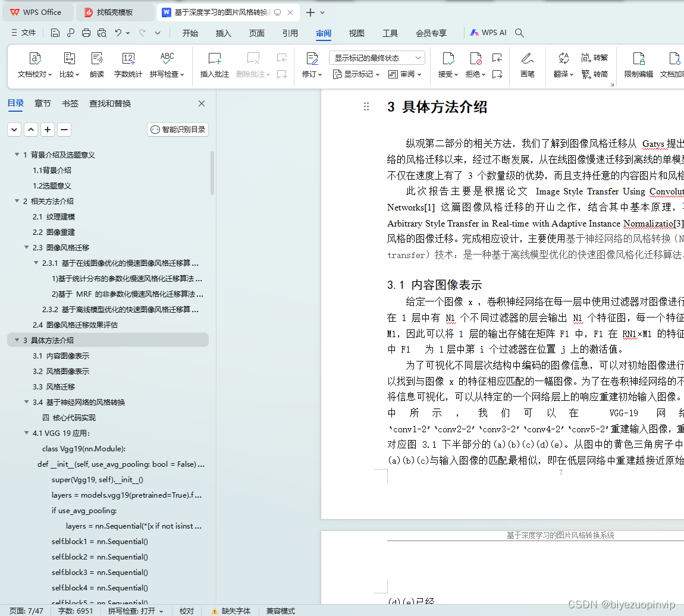Viewport: 684px width, 616px height.
Task: Jump to '3.3 风格迁移' outline entry
Action: pos(54,386)
